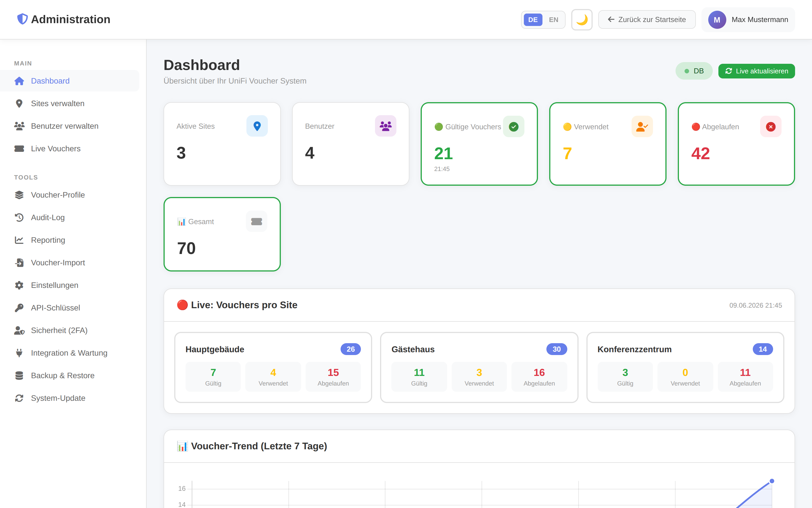This screenshot has width=812, height=508.
Task: Click the Voucher-Import file icon
Action: pos(19,262)
